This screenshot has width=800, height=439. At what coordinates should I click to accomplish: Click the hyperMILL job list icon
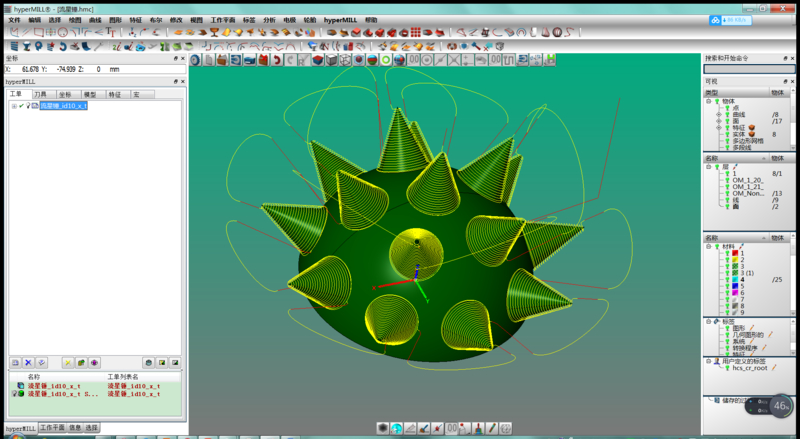(14, 46)
